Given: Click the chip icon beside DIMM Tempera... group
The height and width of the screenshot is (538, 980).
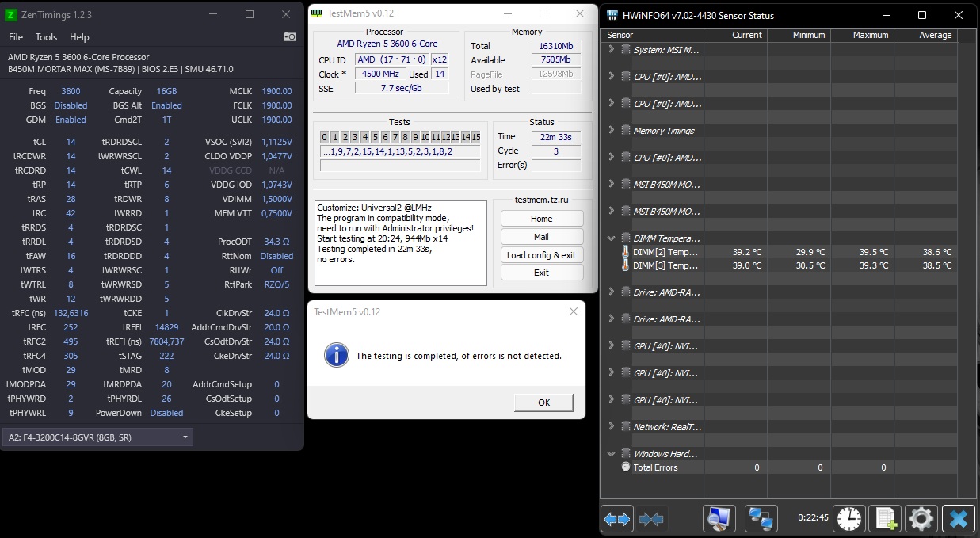Looking at the screenshot, I should 626,238.
